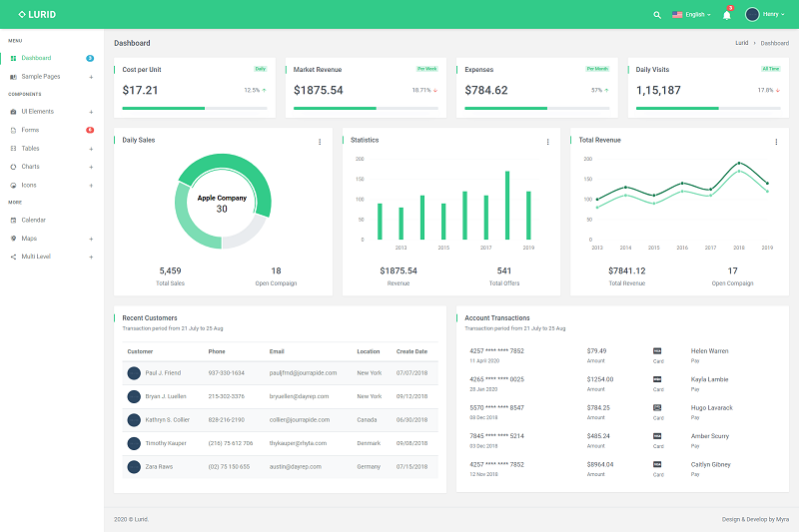Expand the Tables sidebar section
This screenshot has width=799, height=532.
click(x=91, y=149)
